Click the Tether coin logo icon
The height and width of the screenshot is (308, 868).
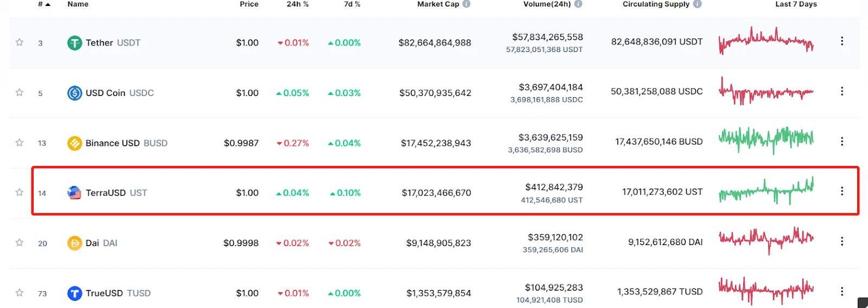point(74,43)
